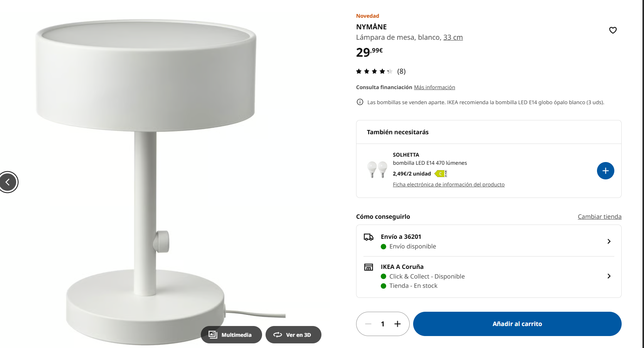Click the energy class label on SOLHETTA
This screenshot has width=644, height=348.
[441, 174]
